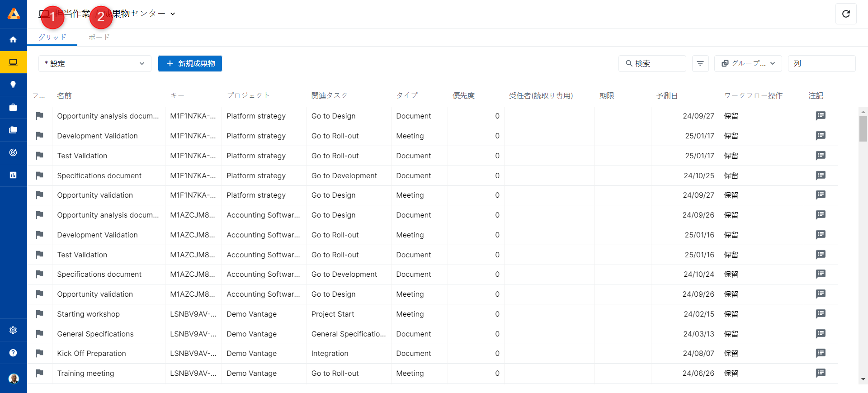Toggle the flag for General Specifications
Viewport: 868px width, 393px height.
[40, 334]
